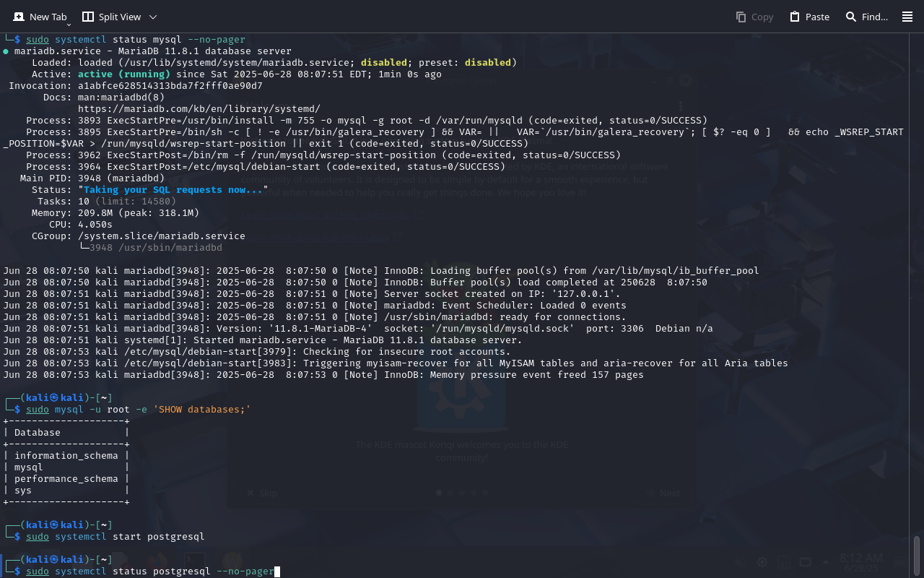Click the line 'mariadb.service - MariaDB 11.8.1 database server'
The width and height of the screenshot is (924, 578).
(153, 51)
